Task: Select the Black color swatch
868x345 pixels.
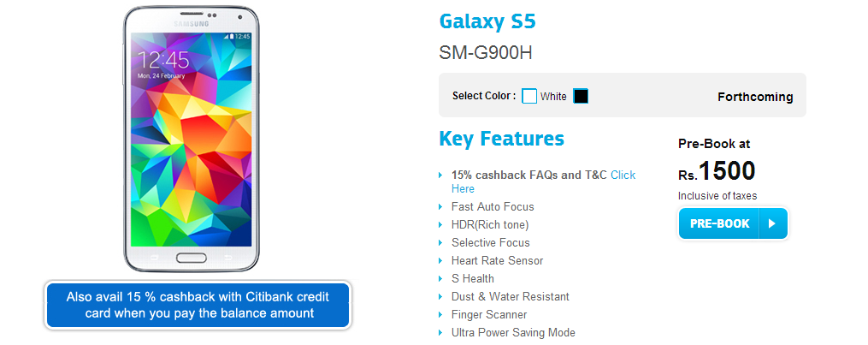Action: pos(581,96)
